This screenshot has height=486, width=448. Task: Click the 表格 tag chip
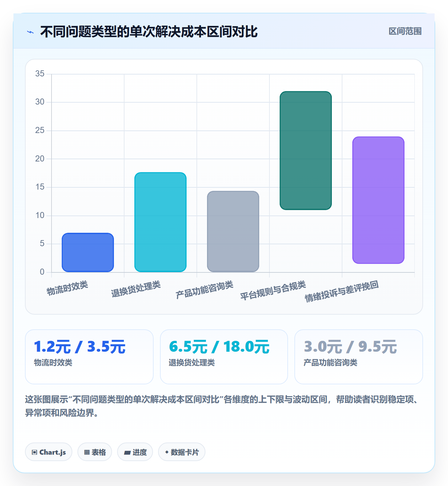tap(95, 452)
